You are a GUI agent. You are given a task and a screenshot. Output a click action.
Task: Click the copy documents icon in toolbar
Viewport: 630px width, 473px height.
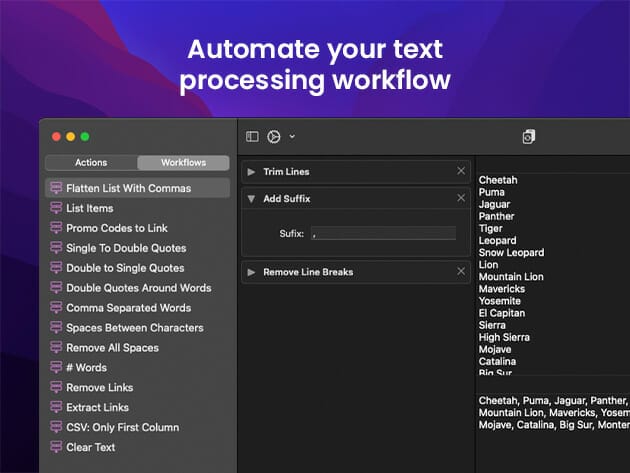point(529,137)
